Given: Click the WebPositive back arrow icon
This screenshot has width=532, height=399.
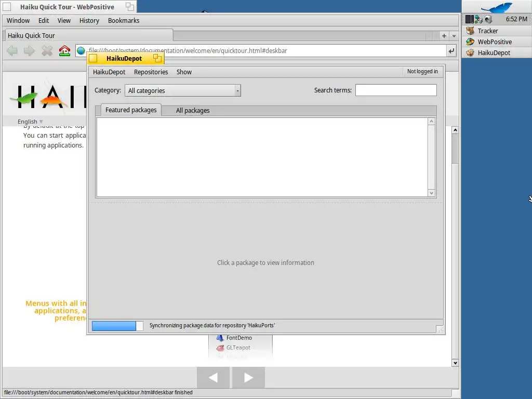Looking at the screenshot, I should (x=12, y=51).
